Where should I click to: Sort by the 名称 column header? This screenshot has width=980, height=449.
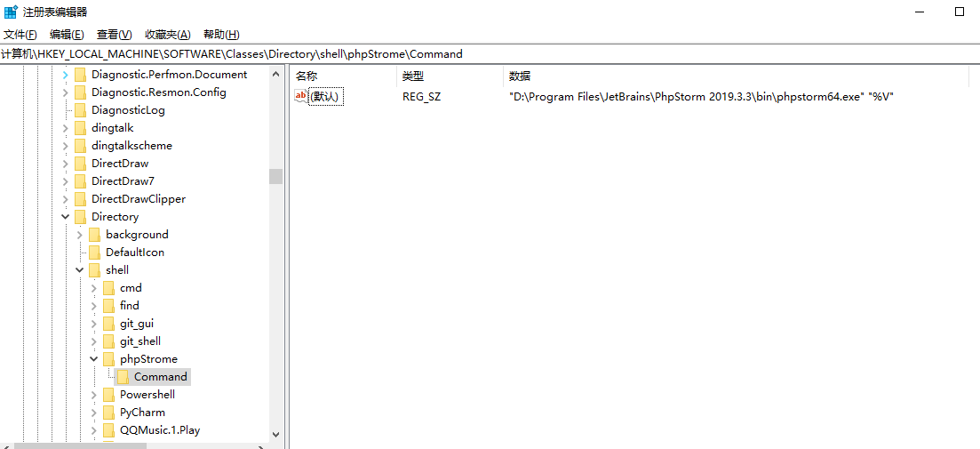tap(342, 76)
